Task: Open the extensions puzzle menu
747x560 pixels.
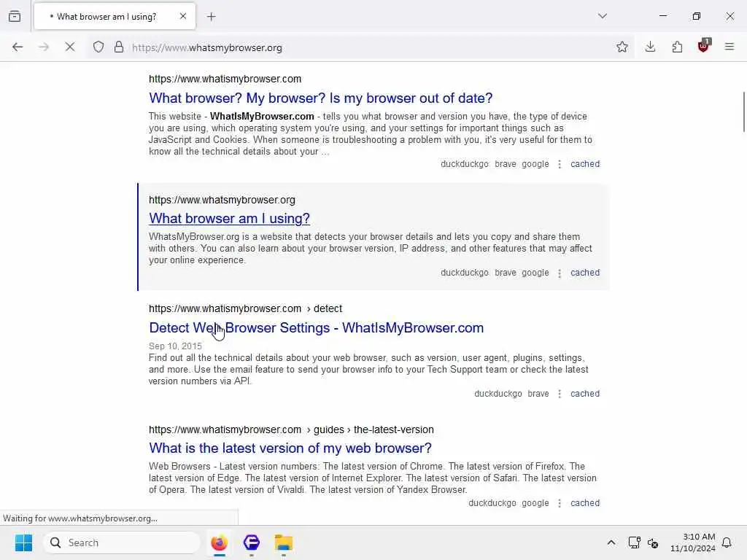Action: [x=677, y=47]
